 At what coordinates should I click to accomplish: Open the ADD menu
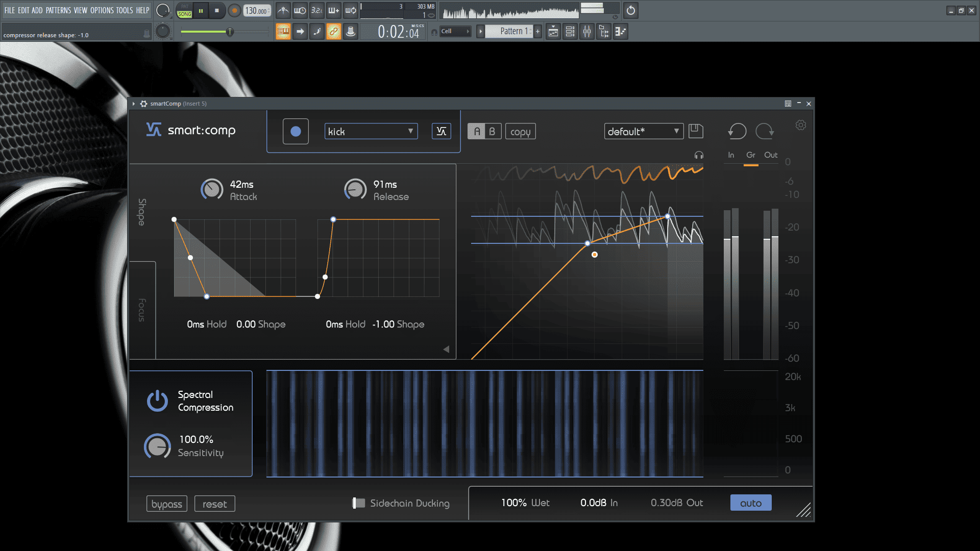[x=37, y=10]
